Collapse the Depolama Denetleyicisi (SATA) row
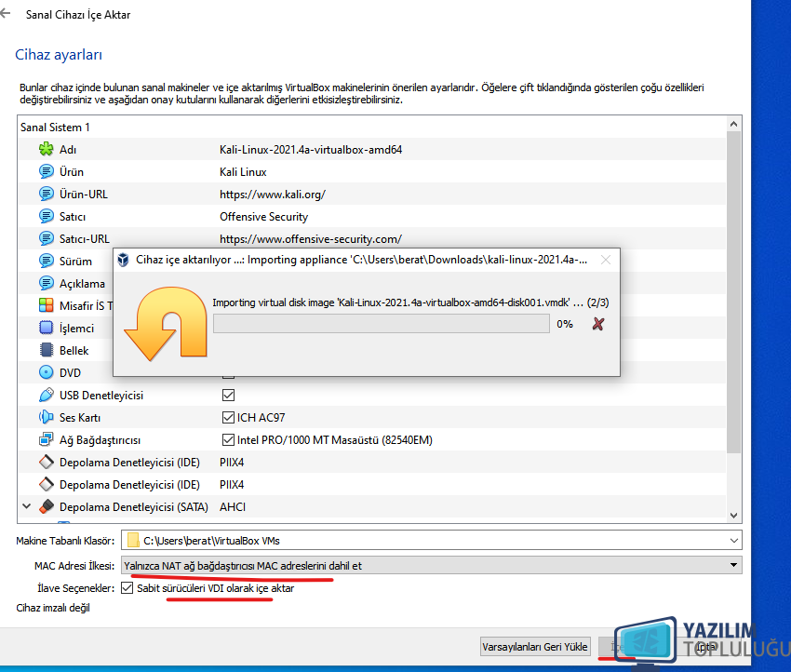 (x=27, y=506)
